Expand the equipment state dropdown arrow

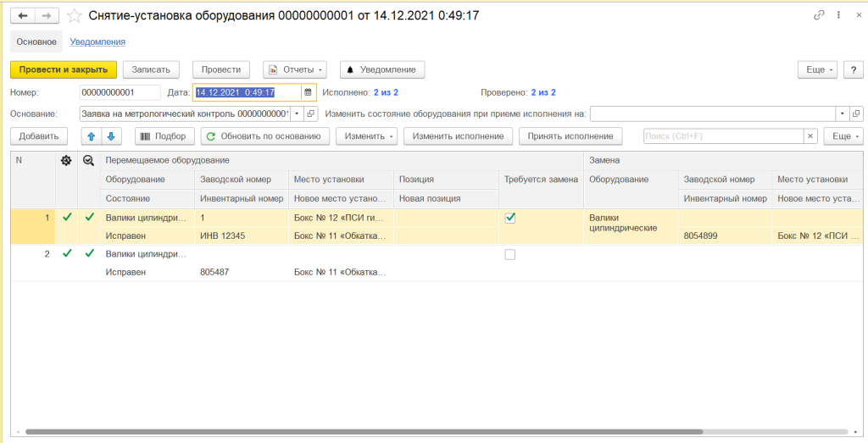coord(842,114)
